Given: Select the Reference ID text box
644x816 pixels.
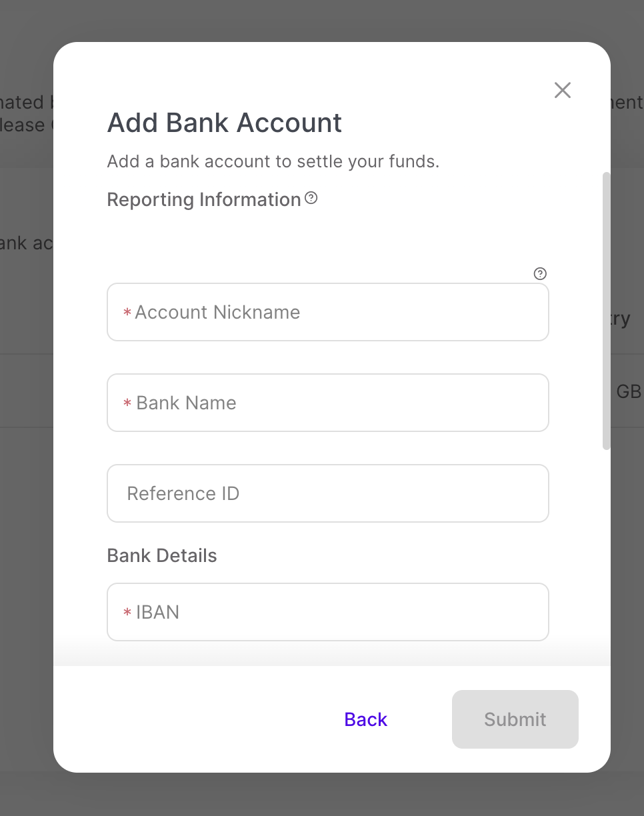Looking at the screenshot, I should click(328, 493).
